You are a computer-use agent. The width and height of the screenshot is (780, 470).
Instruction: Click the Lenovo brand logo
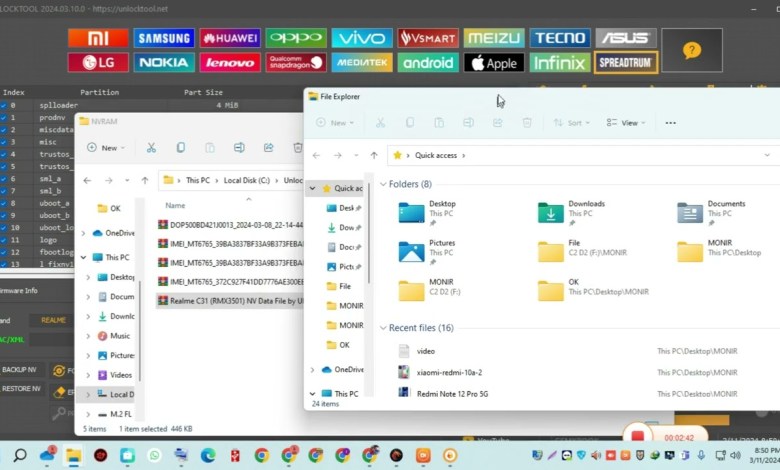tap(230, 63)
